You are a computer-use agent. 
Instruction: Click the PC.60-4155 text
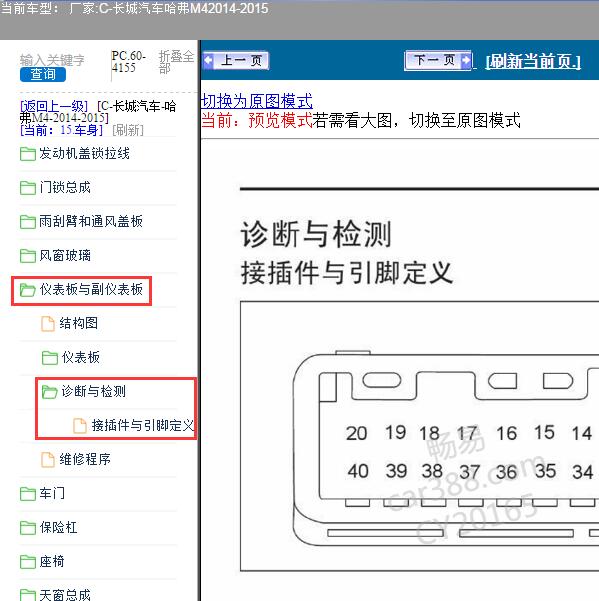[129, 62]
